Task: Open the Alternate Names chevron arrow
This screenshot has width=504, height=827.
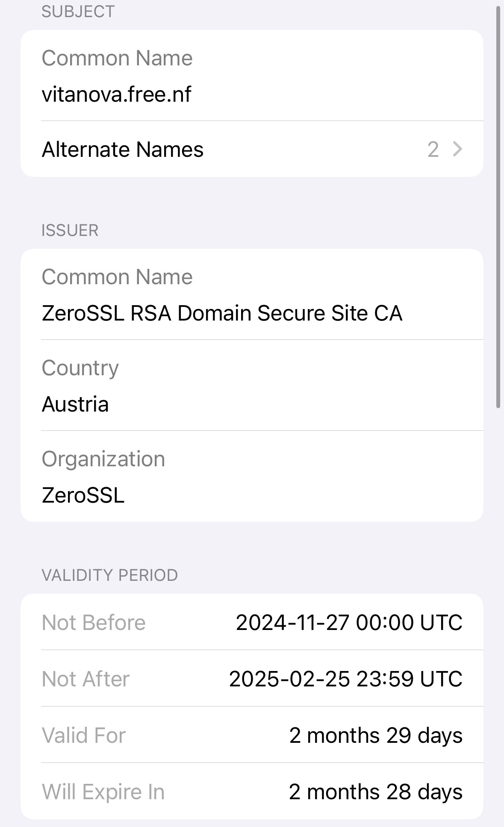Action: (457, 149)
